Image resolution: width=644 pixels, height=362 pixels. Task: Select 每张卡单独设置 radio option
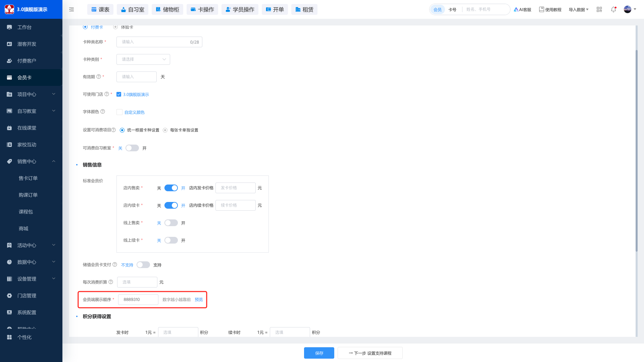(165, 130)
